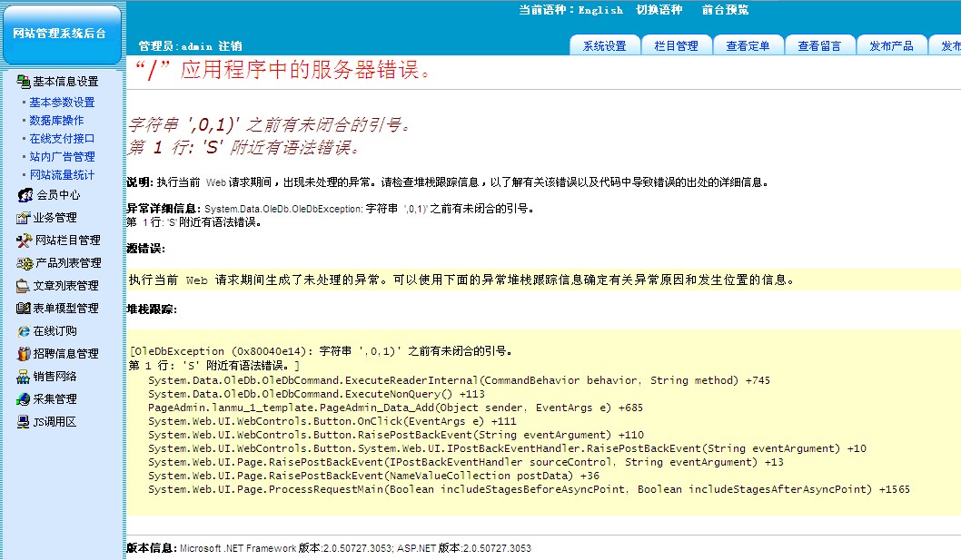Click the 会员中心 people icon

[x=25, y=195]
